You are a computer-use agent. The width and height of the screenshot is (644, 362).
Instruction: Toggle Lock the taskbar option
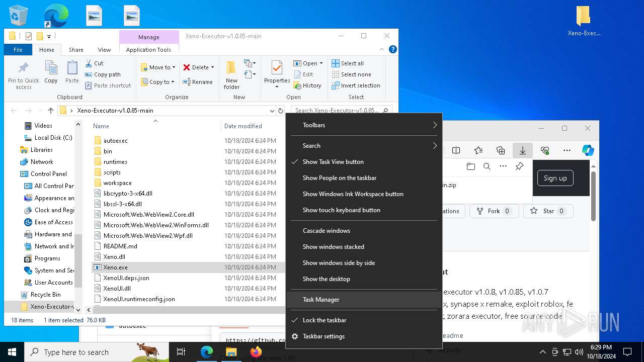364,320
